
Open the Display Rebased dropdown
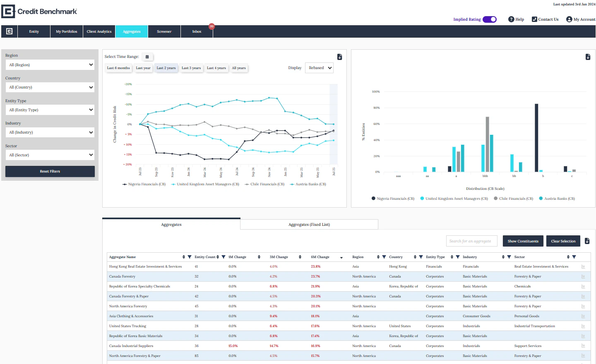(319, 68)
